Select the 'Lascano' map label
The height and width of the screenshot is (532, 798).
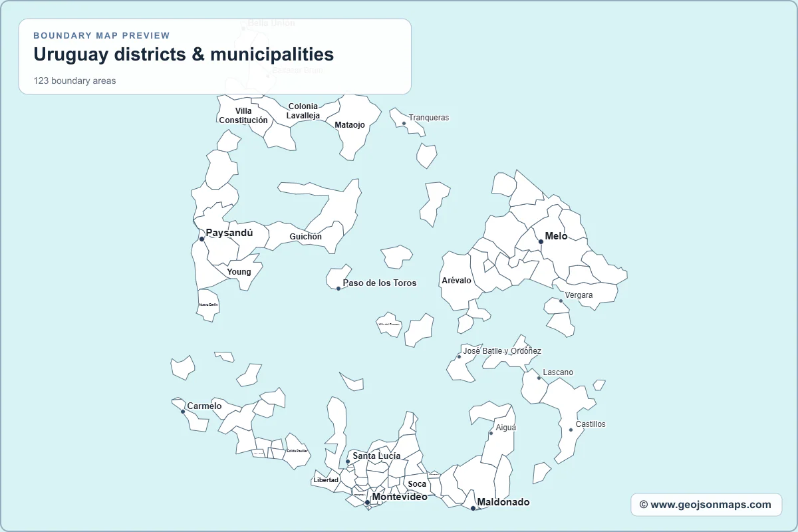click(x=558, y=372)
